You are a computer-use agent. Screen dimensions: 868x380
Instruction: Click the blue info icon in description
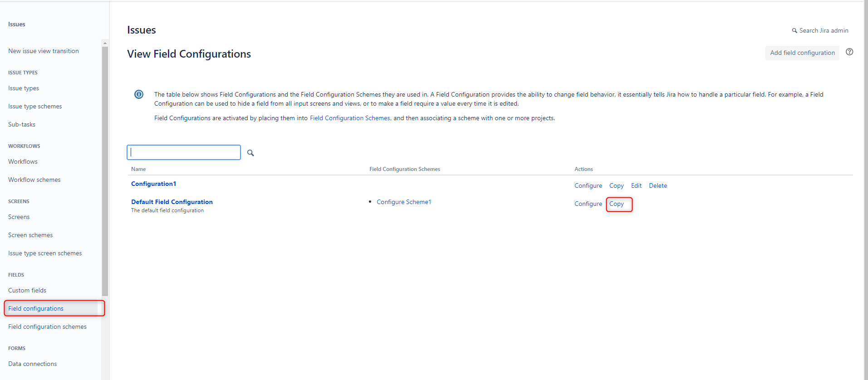[139, 94]
